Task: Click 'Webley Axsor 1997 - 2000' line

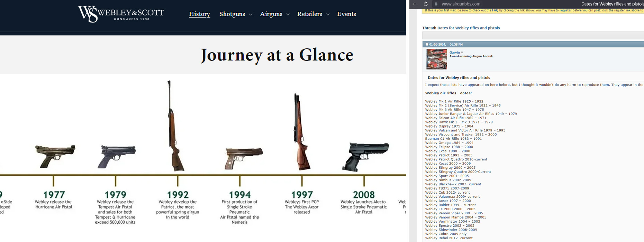Action: 448,201
